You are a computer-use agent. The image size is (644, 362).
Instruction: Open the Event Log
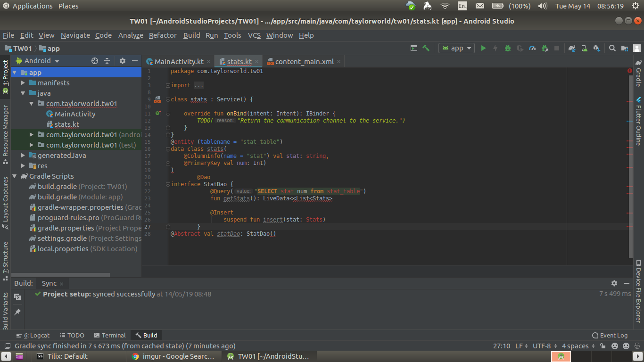610,335
